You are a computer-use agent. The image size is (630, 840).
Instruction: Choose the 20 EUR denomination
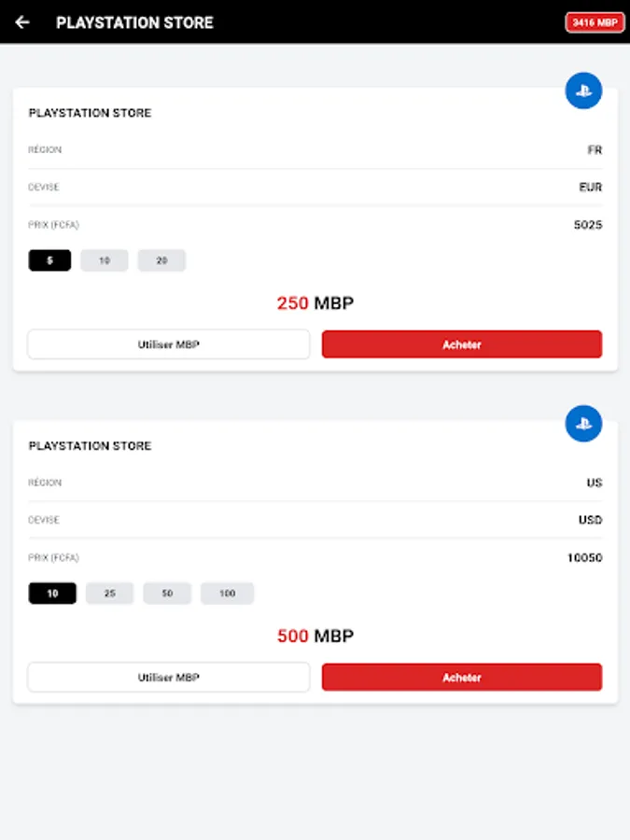tap(161, 260)
